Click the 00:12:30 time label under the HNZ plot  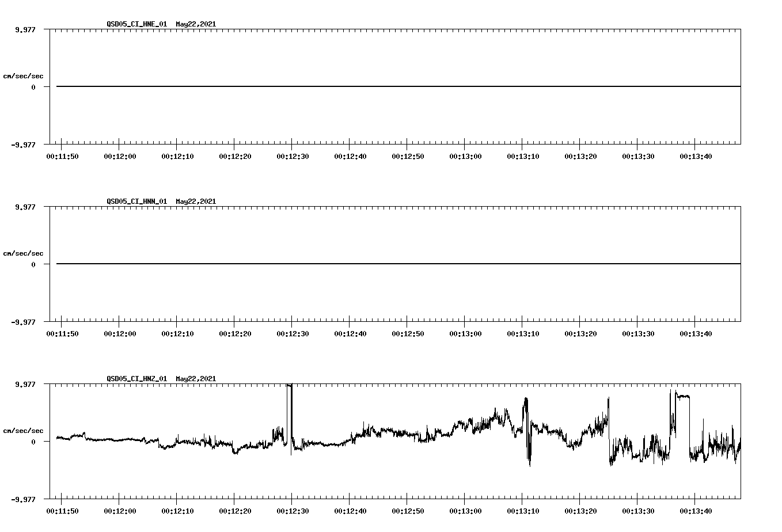(x=293, y=510)
